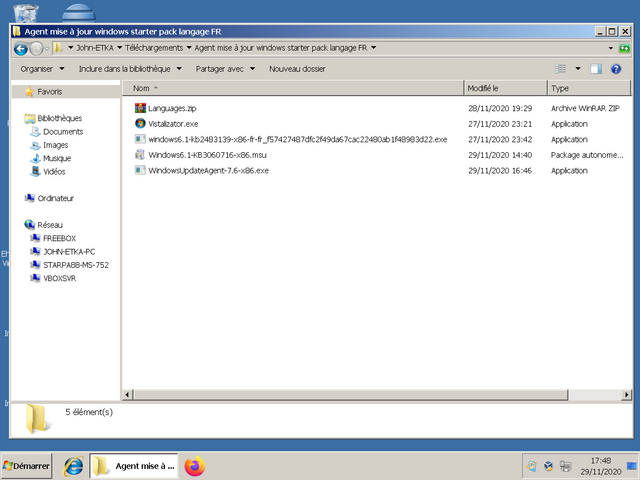Open Recycle Bin icon on desktop
The width and height of the screenshot is (640, 480).
[x=26, y=13]
